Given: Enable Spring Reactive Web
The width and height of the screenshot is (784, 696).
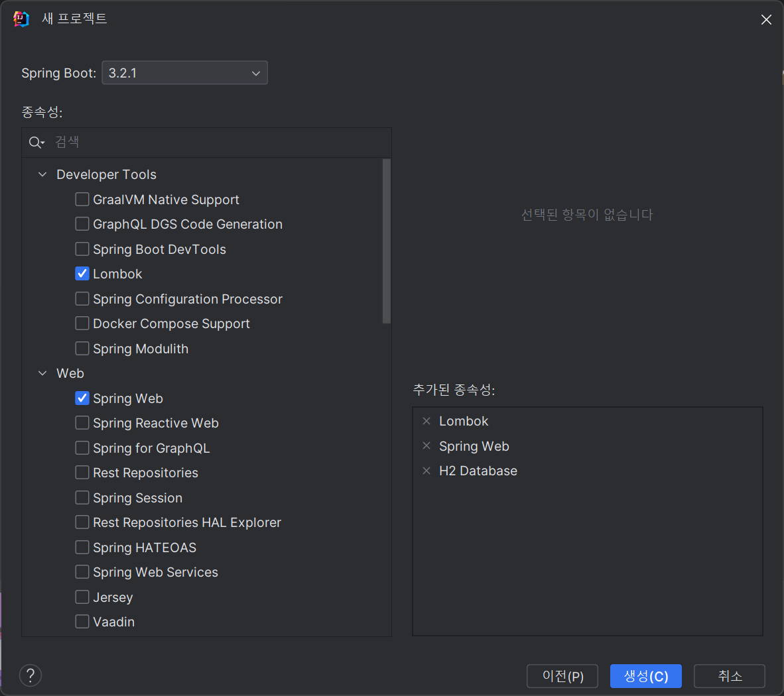Looking at the screenshot, I should [82, 423].
